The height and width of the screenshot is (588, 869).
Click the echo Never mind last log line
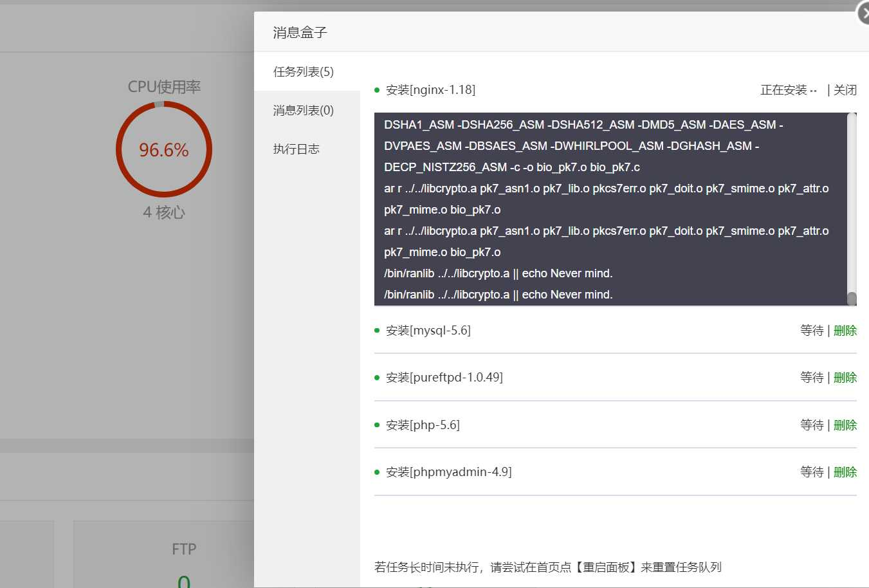tap(499, 295)
